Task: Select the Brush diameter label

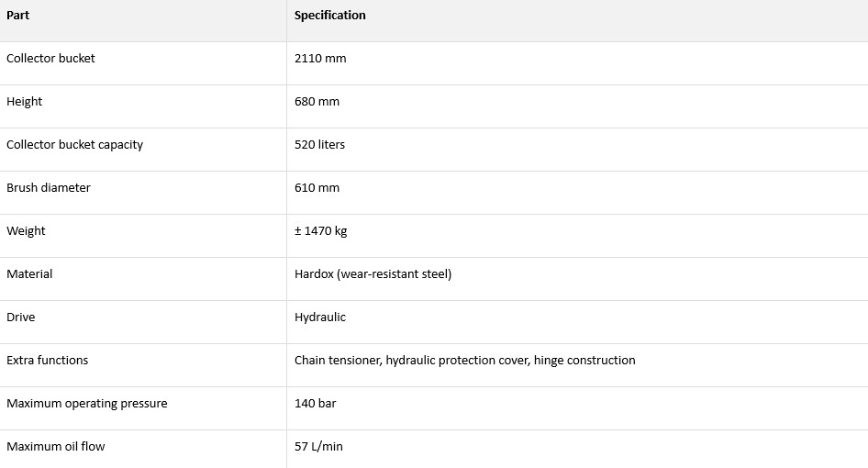Action: (x=48, y=188)
